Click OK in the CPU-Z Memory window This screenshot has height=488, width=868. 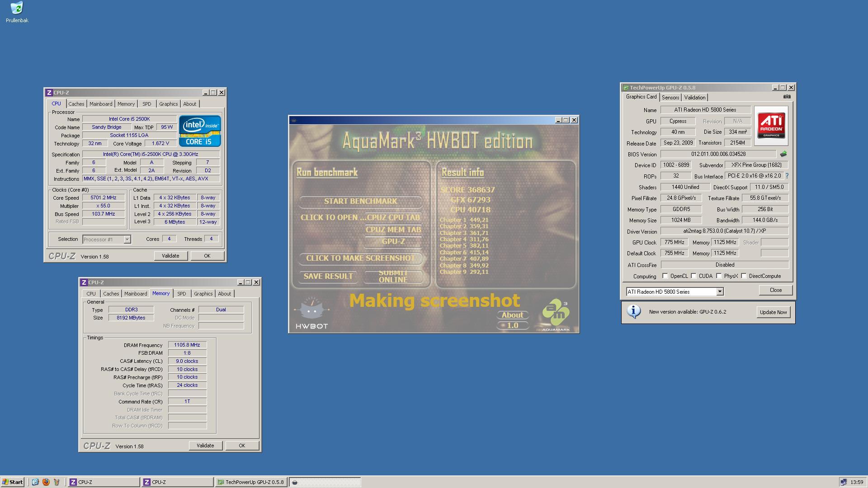242,446
